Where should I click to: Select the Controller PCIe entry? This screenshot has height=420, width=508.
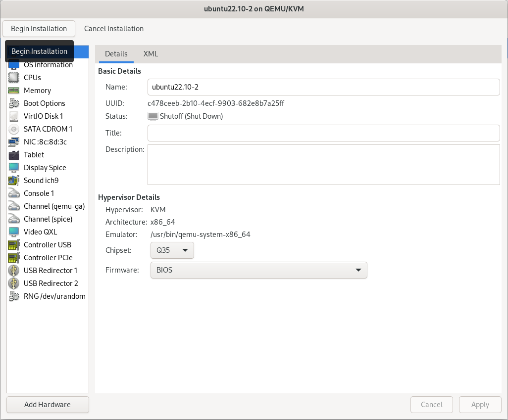pos(48,258)
